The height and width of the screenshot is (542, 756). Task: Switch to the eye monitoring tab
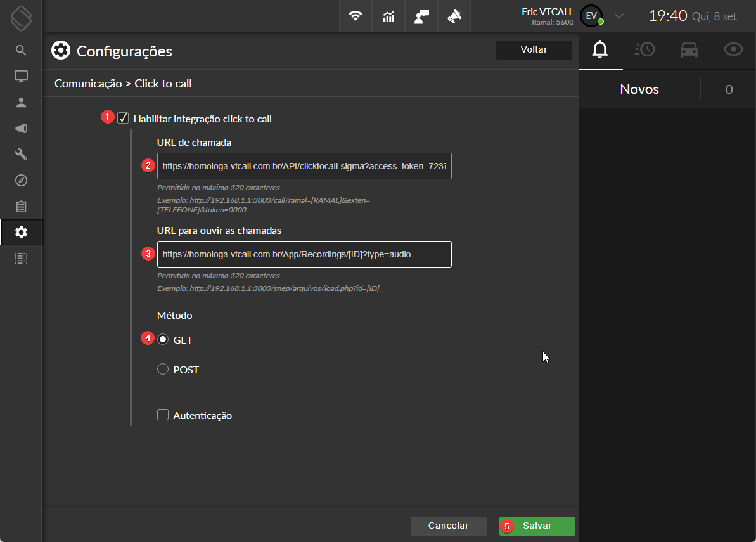click(x=733, y=49)
